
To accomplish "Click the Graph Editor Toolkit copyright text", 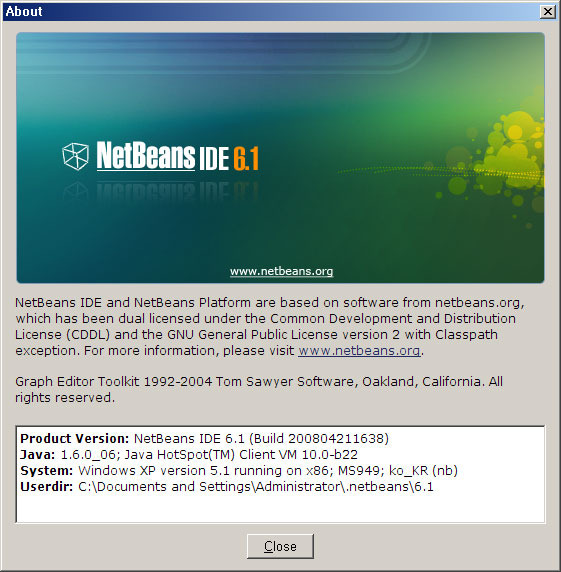I will pyautogui.click(x=259, y=389).
